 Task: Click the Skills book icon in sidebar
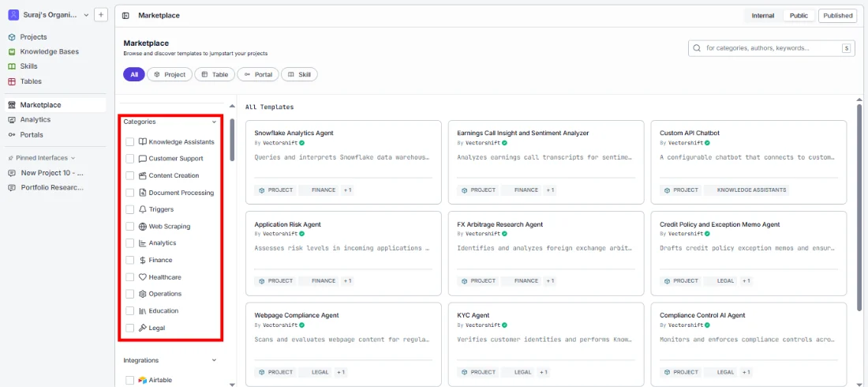click(x=12, y=66)
